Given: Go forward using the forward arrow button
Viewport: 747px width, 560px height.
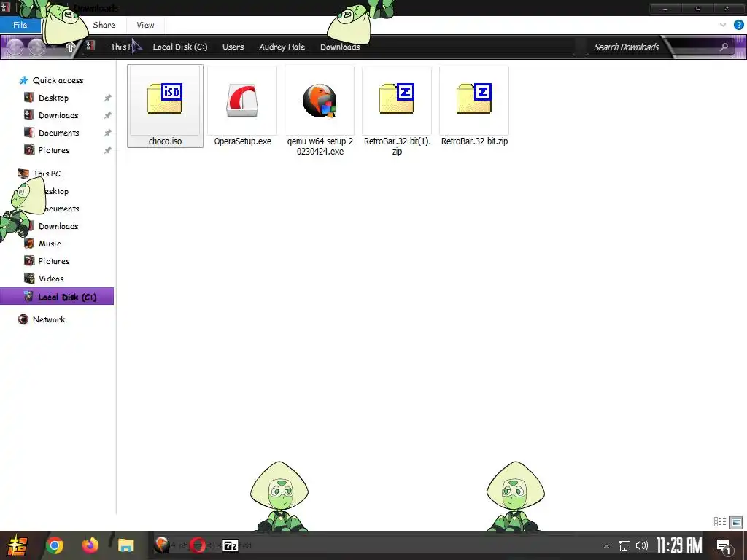Looking at the screenshot, I should tap(36, 47).
